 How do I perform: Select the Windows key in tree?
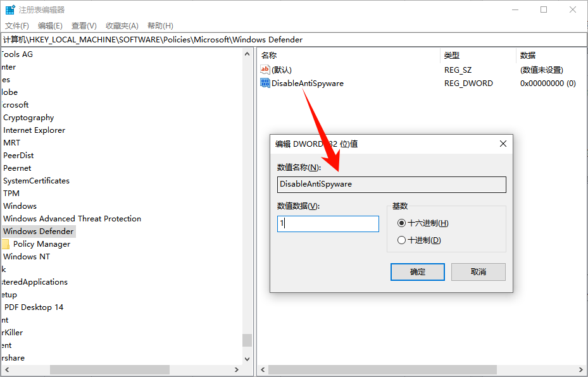click(x=20, y=206)
